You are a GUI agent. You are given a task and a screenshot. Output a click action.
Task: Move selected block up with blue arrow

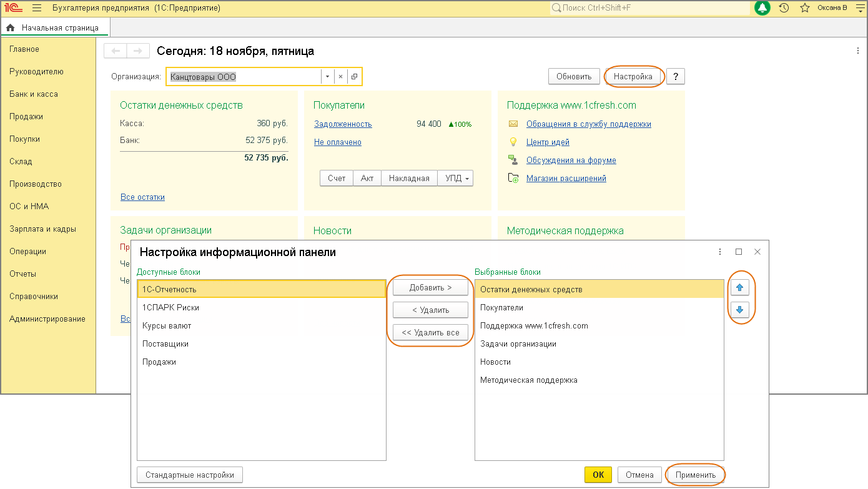coord(740,288)
